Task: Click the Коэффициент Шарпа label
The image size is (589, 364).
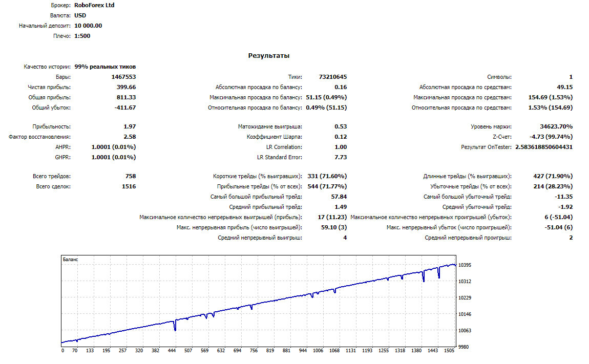Action: (x=274, y=137)
